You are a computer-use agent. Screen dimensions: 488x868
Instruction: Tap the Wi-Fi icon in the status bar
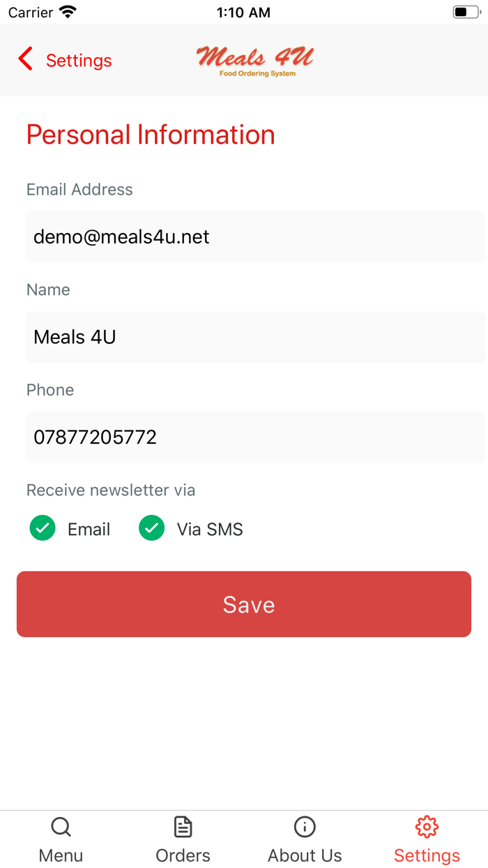pyautogui.click(x=68, y=11)
